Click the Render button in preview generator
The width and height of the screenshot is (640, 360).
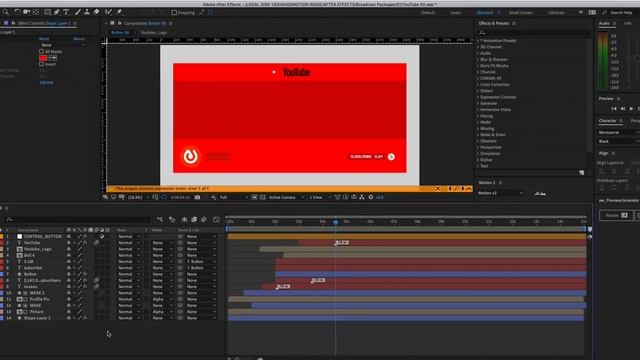pyautogui.click(x=615, y=216)
